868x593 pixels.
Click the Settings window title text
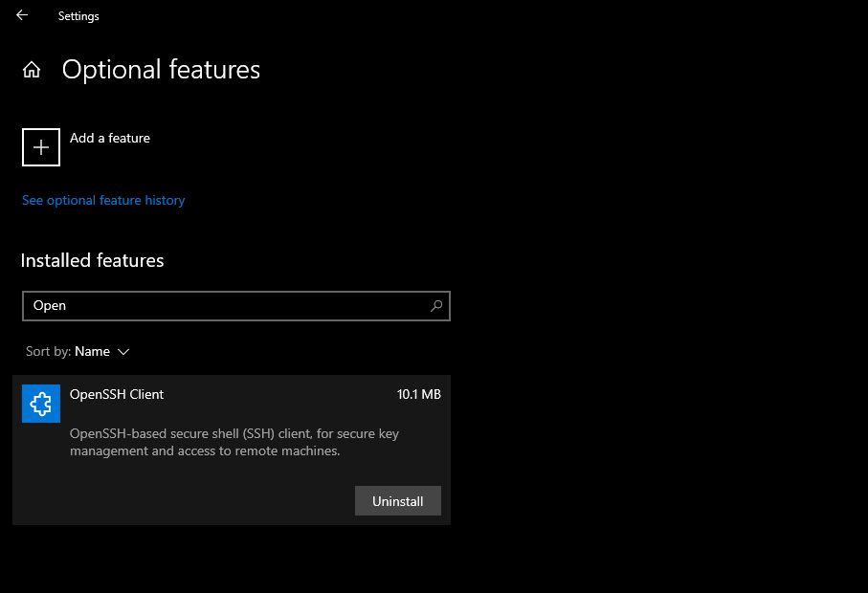pyautogui.click(x=78, y=16)
